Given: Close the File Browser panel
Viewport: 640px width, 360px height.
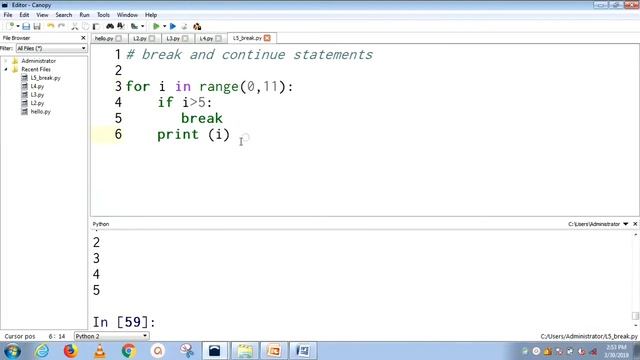Looking at the screenshot, I should pos(83,38).
